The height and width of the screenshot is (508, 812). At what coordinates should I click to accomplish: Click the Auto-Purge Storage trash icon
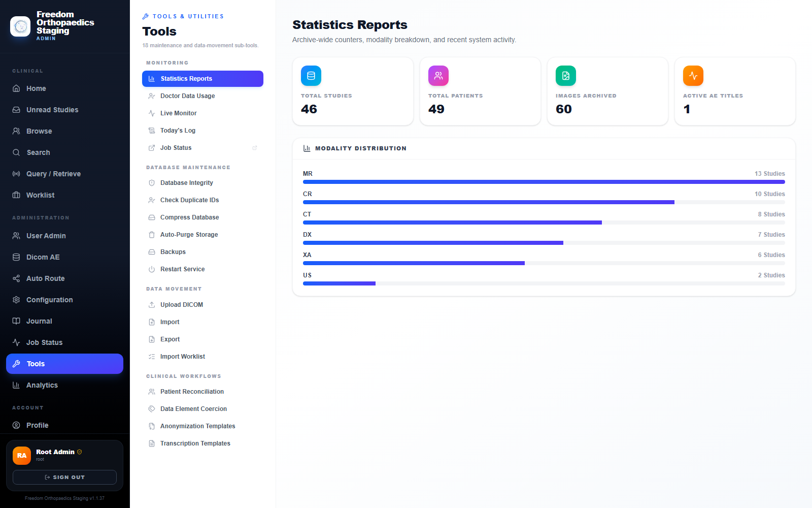click(152, 235)
